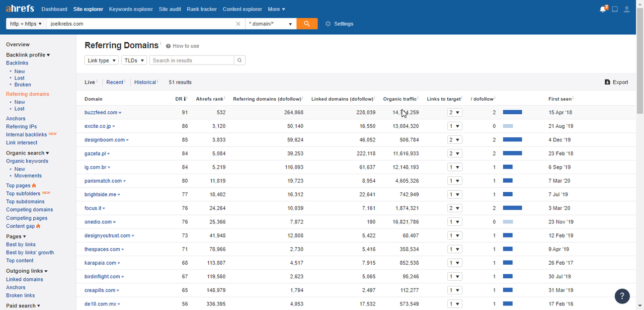Click the Ahrefs logo
Image resolution: width=644 pixels, height=310 pixels.
click(x=21, y=9)
